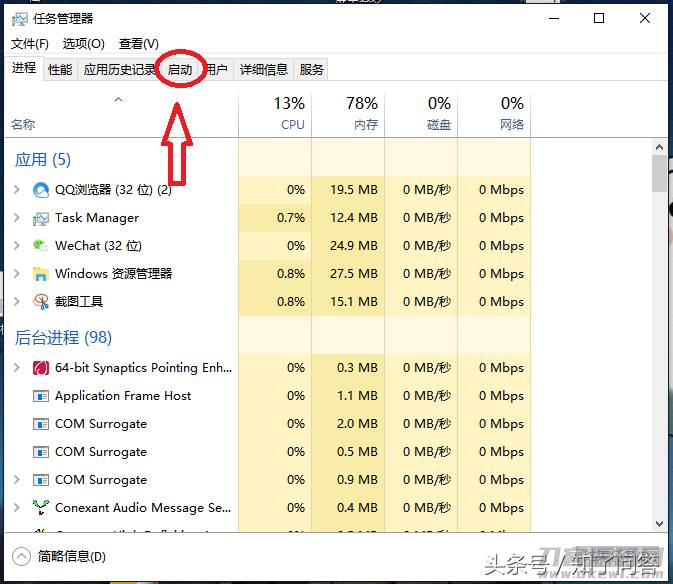Close the 任务管理器 window

pyautogui.click(x=645, y=18)
